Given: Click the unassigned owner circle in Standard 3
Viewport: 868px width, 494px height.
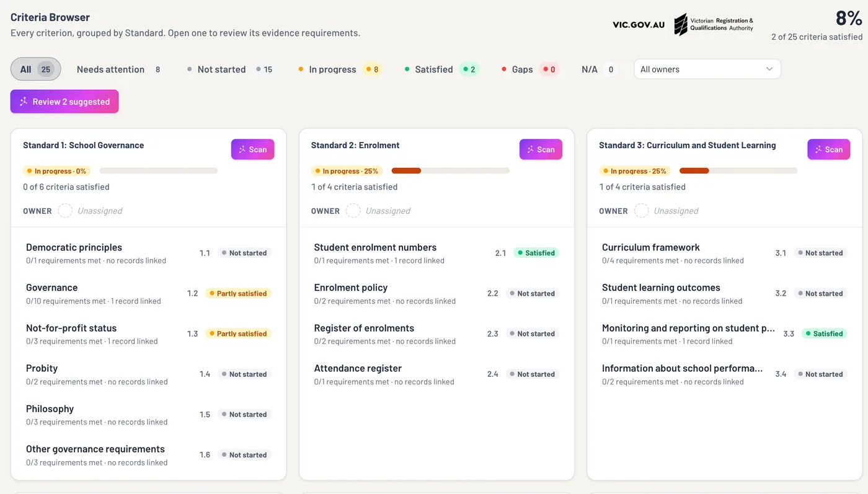Looking at the screenshot, I should click(x=641, y=211).
